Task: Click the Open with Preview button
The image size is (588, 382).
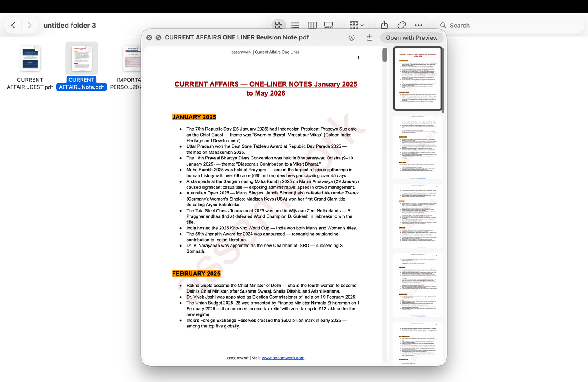Action: pos(412,38)
